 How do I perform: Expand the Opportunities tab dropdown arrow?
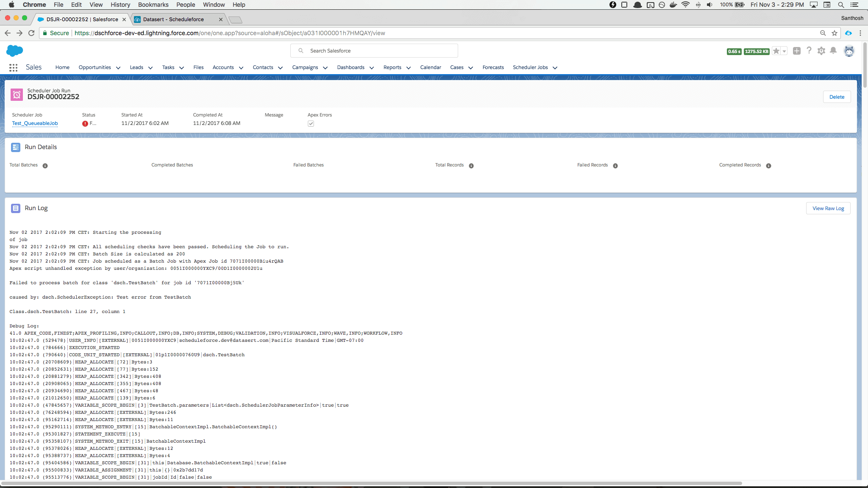[x=118, y=68]
